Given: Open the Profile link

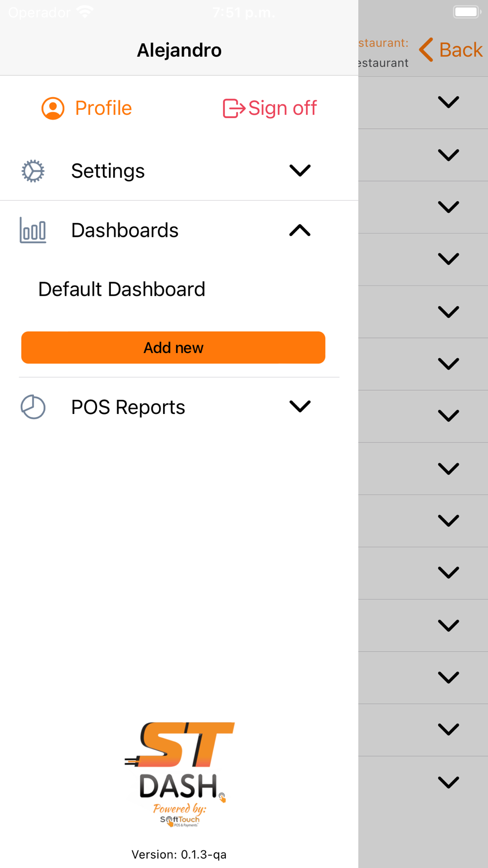Looking at the screenshot, I should (103, 108).
